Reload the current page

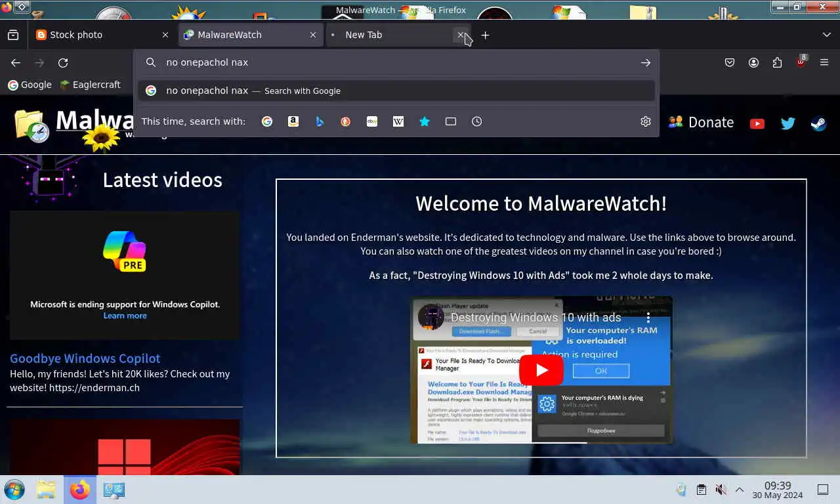pos(63,62)
